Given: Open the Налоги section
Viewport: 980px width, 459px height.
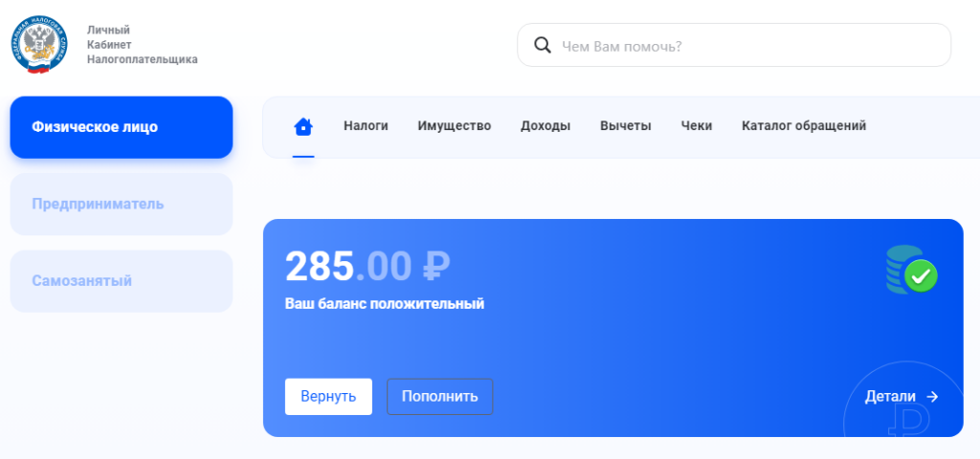Looking at the screenshot, I should point(366,126).
